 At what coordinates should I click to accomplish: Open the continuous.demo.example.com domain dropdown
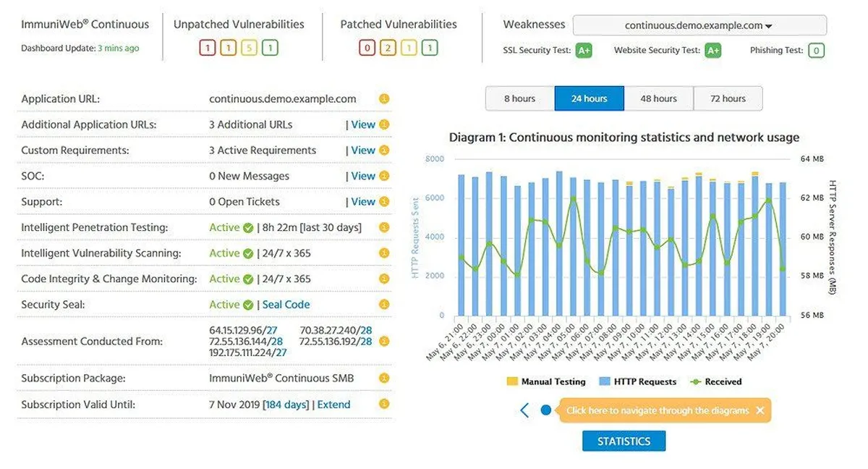pyautogui.click(x=699, y=26)
